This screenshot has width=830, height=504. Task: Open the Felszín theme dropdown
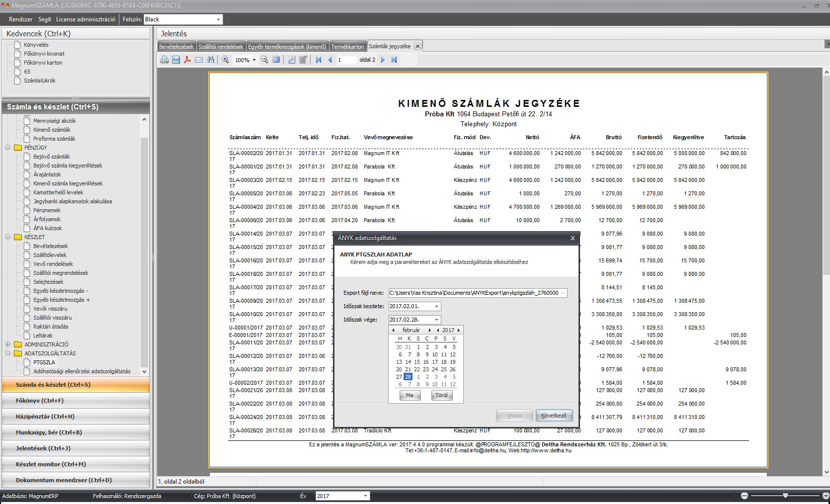coord(218,19)
